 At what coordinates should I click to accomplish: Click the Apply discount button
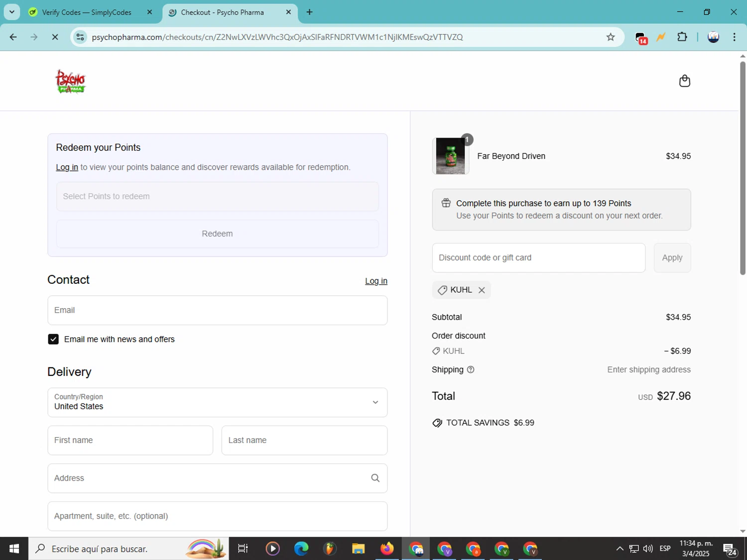[x=672, y=258]
